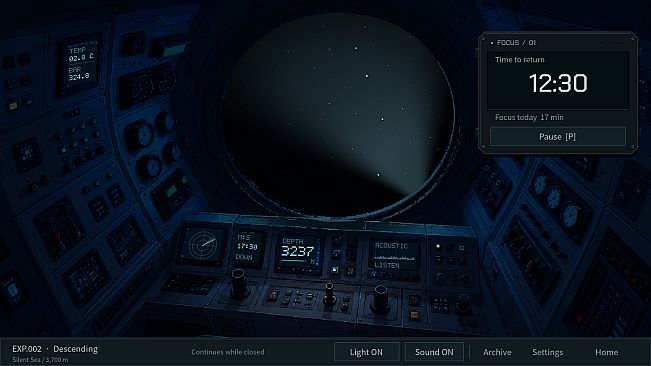
Task: Click the Time to return label
Action: tap(519, 60)
